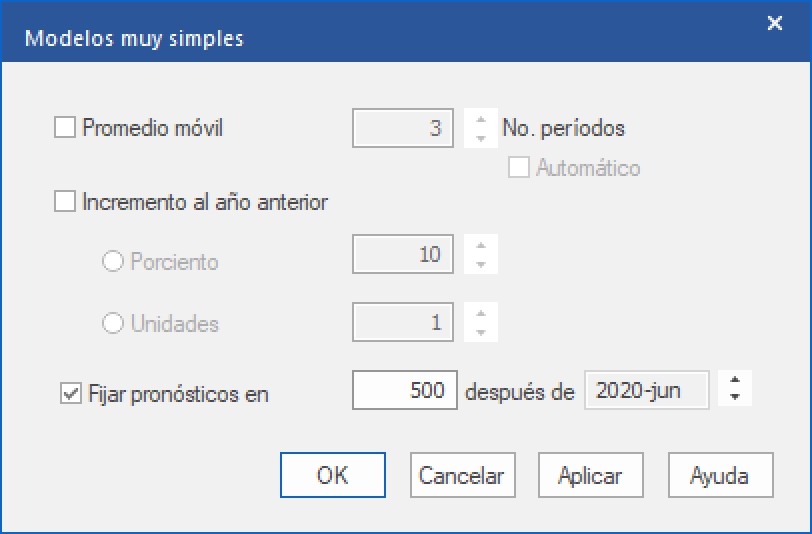
Task: Decrease the Unidades value with down arrow
Action: 481,333
